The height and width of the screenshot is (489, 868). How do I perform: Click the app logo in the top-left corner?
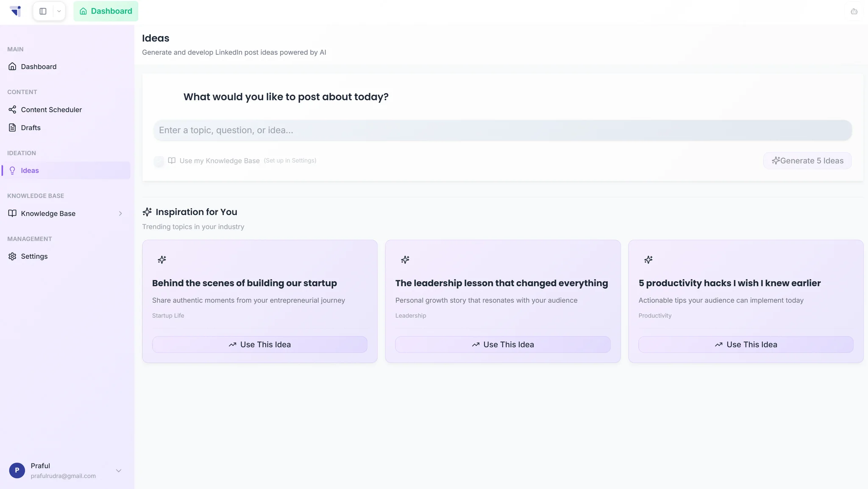click(x=16, y=11)
